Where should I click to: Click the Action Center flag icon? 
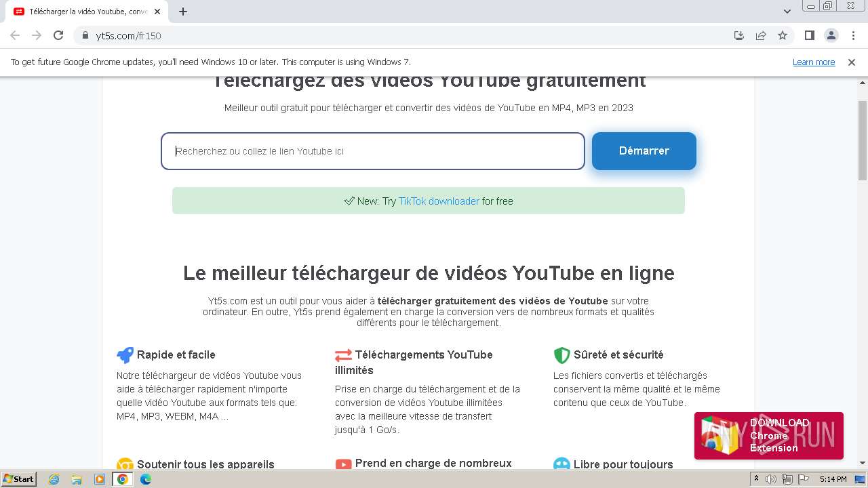[802, 479]
